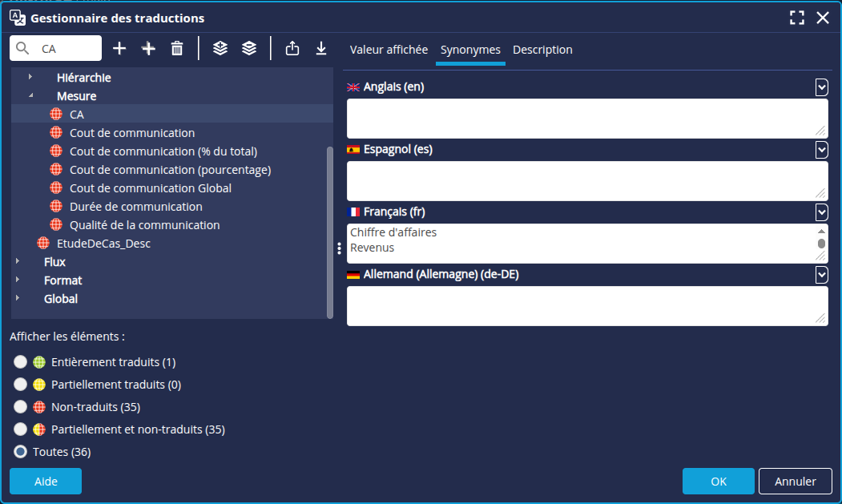The height and width of the screenshot is (504, 842).
Task: Click into the Espagnol synonyms text field
Action: (581, 180)
